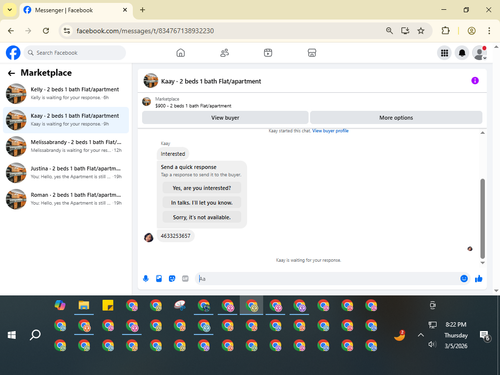This screenshot has width=500, height=375.
Task: Reload the page with the refresh button
Action: (x=46, y=31)
